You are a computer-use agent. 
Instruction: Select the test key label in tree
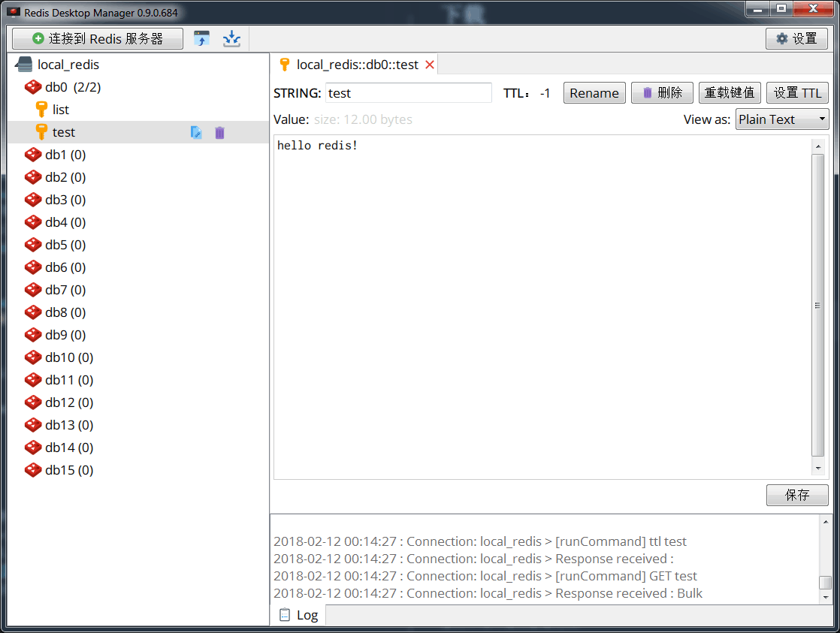[x=64, y=132]
